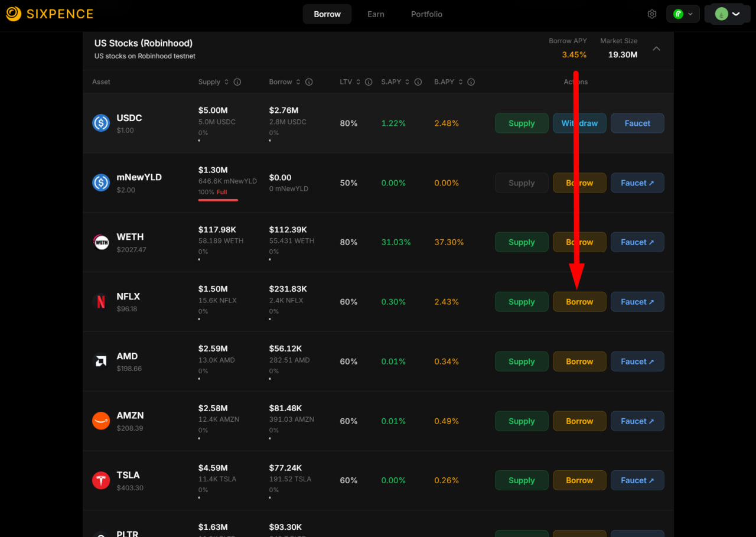
Task: Click Faucet button for USDC
Action: click(637, 123)
